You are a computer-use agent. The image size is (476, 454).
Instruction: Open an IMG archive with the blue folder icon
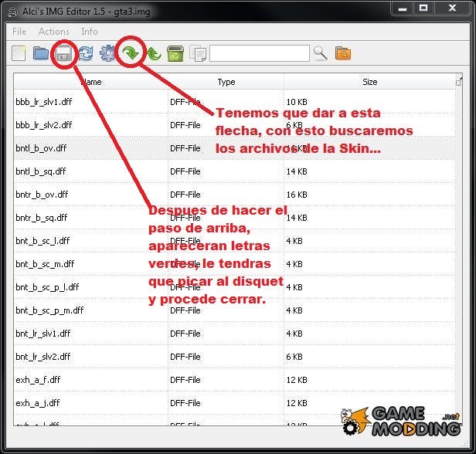point(41,53)
